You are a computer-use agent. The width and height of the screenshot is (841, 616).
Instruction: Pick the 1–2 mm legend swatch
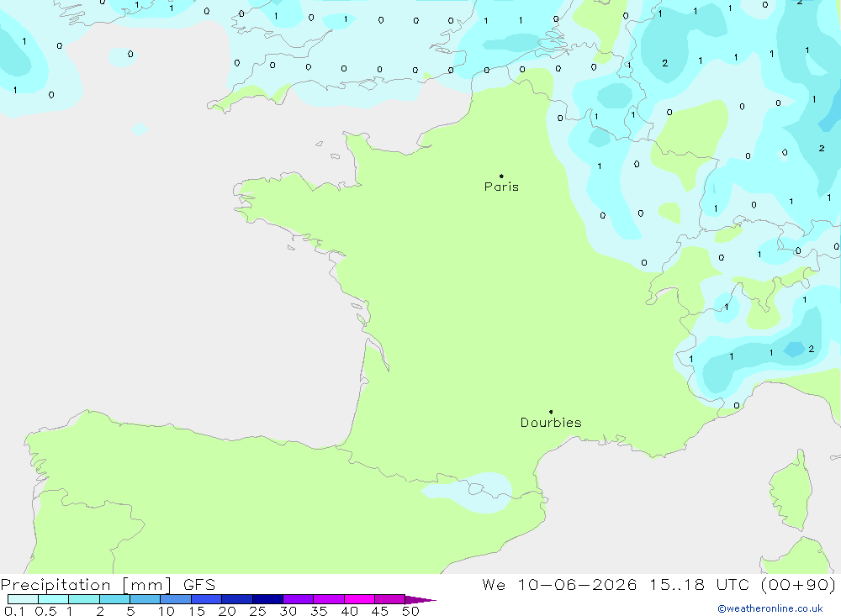click(x=83, y=599)
